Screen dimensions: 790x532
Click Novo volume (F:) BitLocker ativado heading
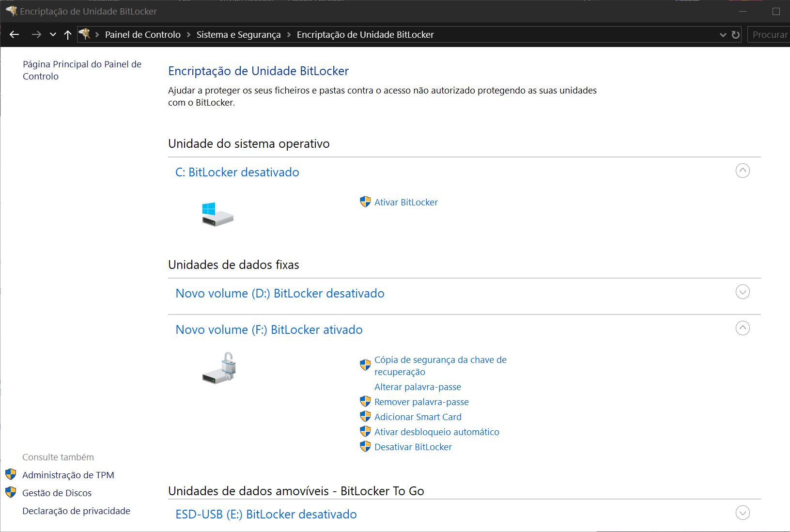point(269,329)
